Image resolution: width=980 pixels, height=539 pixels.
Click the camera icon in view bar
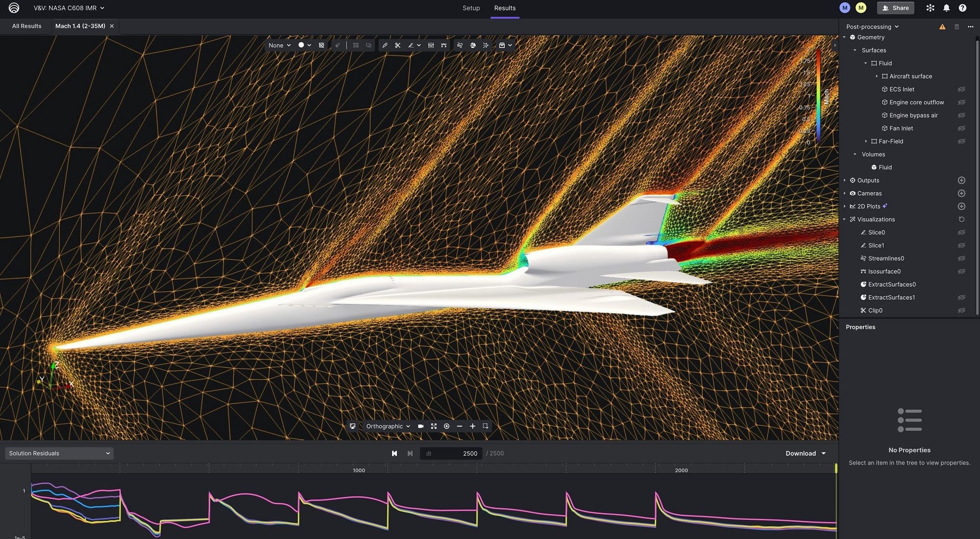point(420,426)
